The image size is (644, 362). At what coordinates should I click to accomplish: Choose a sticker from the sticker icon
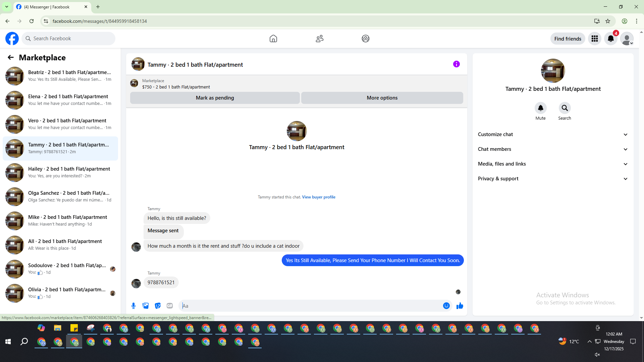[x=158, y=306]
